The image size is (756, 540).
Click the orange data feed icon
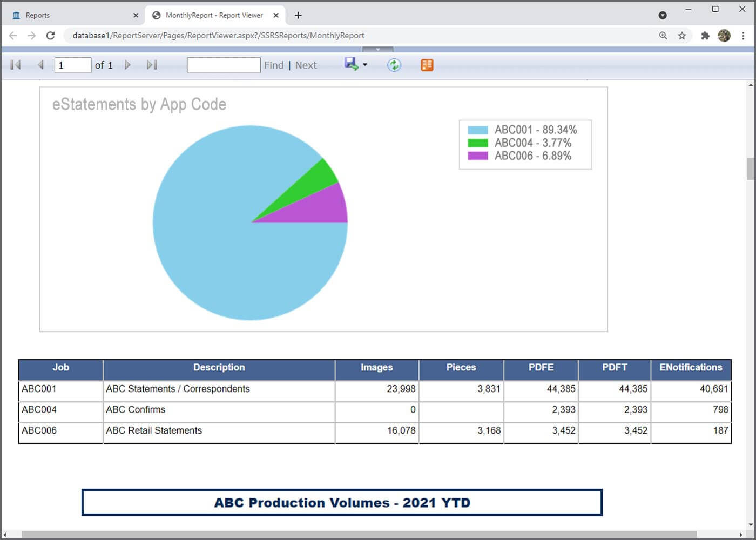click(427, 65)
